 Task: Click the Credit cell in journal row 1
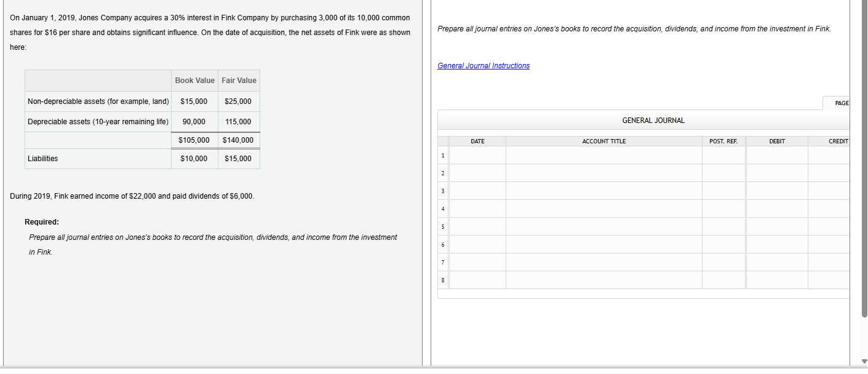pyautogui.click(x=829, y=155)
